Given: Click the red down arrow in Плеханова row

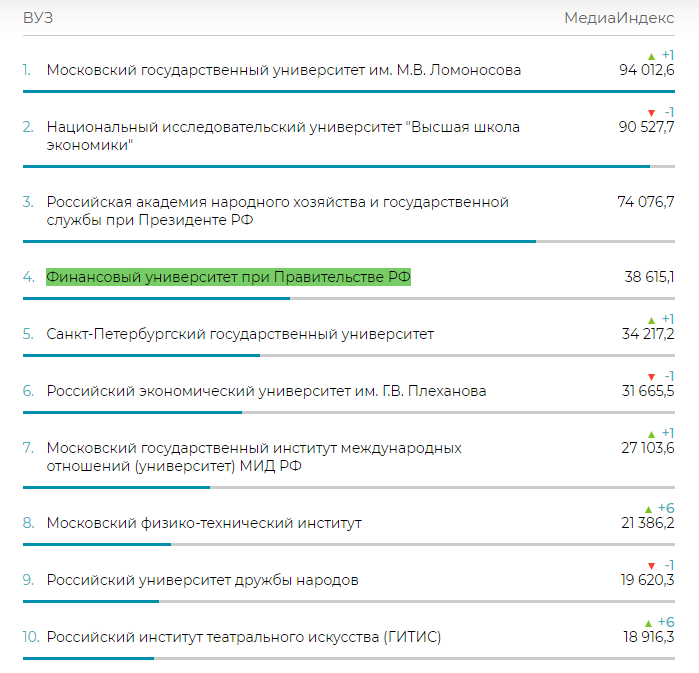Looking at the screenshot, I should click(x=652, y=376).
